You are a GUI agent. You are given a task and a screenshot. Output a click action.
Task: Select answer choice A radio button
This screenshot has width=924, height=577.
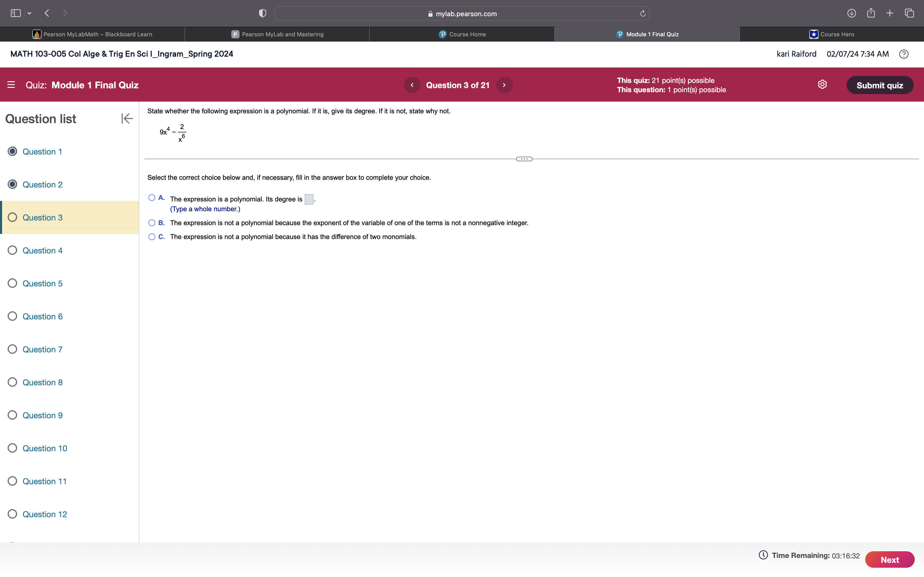point(152,198)
